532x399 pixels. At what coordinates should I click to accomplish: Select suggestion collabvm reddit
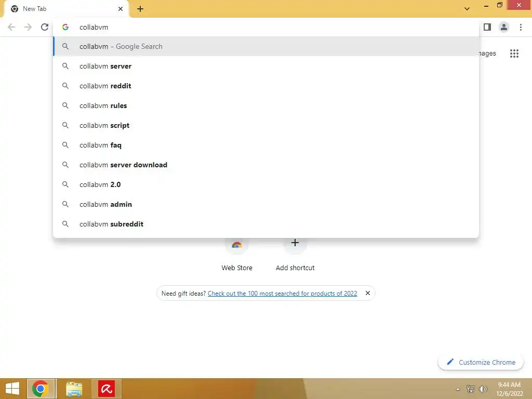click(x=266, y=86)
